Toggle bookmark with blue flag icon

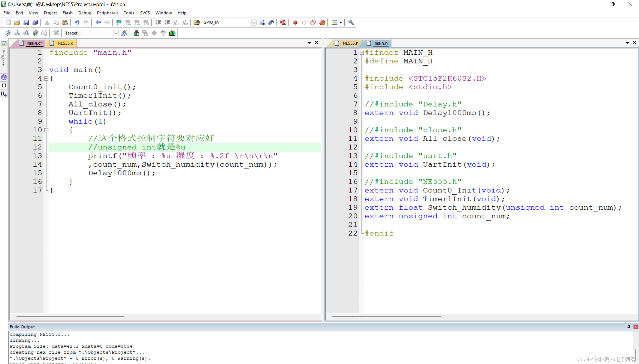119,22
